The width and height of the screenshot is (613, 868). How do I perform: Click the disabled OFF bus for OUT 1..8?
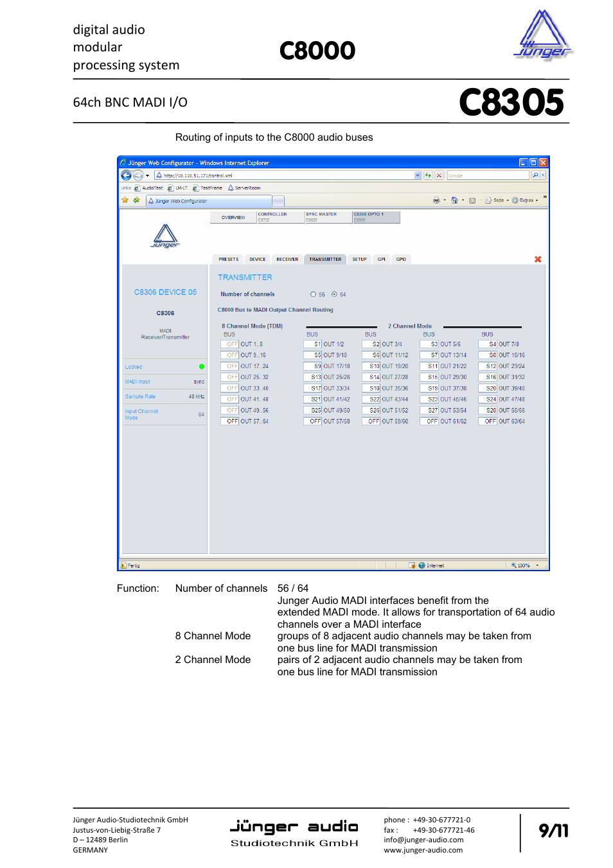tap(229, 344)
